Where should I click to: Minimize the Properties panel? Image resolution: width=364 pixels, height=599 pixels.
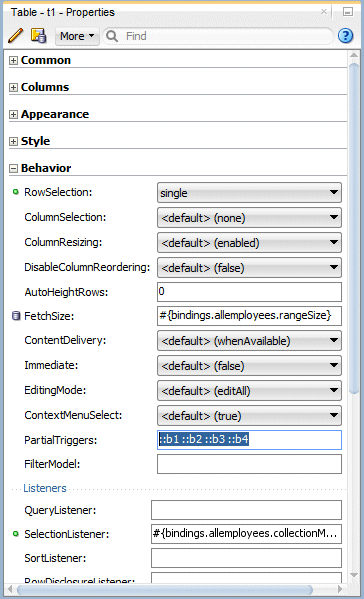click(x=348, y=12)
